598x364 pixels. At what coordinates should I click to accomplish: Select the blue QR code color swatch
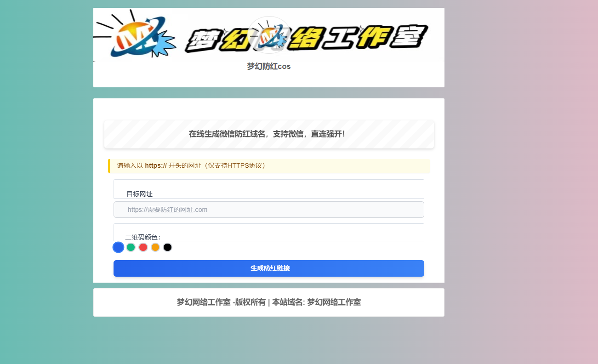118,247
